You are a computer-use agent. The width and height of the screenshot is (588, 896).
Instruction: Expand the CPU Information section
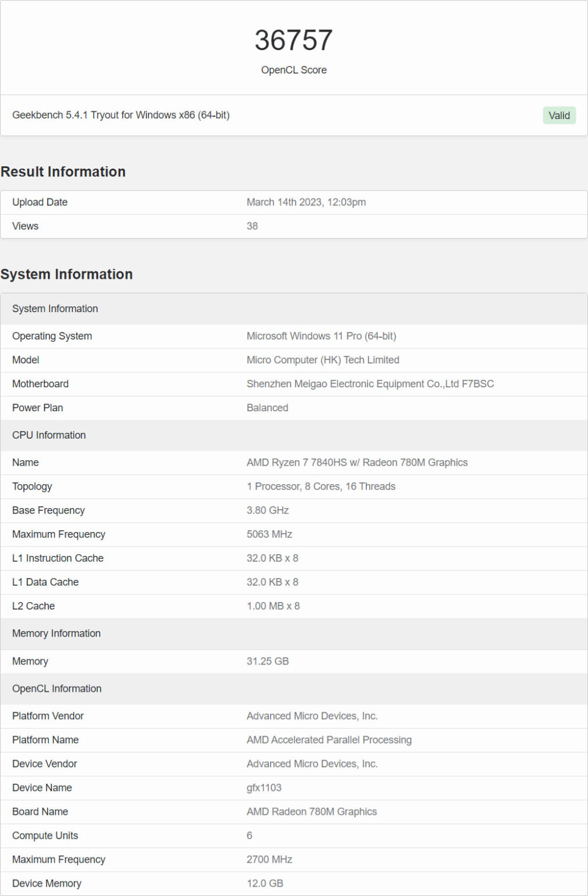coord(48,435)
